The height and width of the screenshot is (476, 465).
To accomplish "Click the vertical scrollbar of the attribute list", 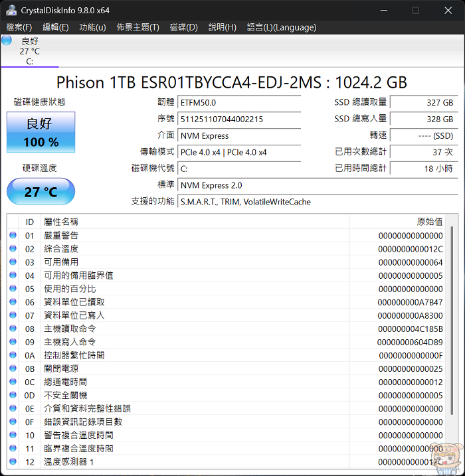I will (x=452, y=332).
